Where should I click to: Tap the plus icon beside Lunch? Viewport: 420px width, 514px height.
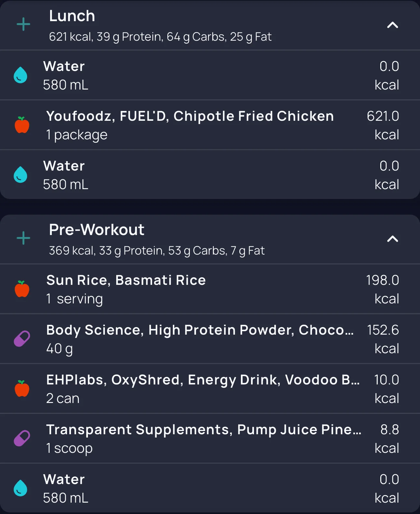point(23,25)
